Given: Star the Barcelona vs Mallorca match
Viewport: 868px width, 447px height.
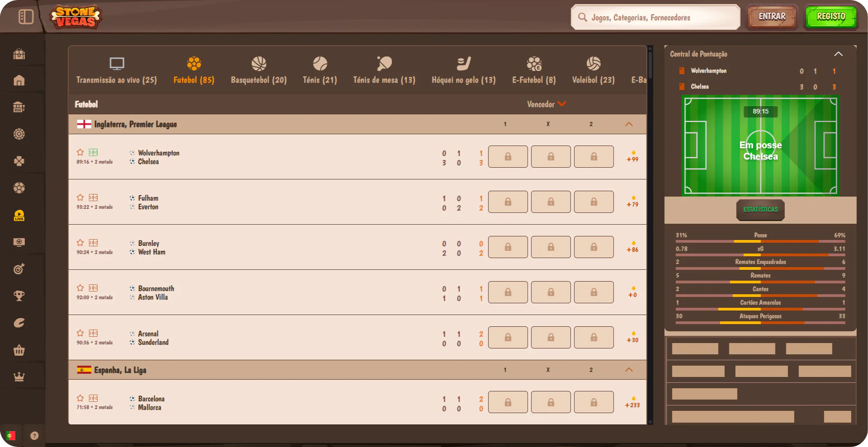Looking at the screenshot, I should (80, 398).
